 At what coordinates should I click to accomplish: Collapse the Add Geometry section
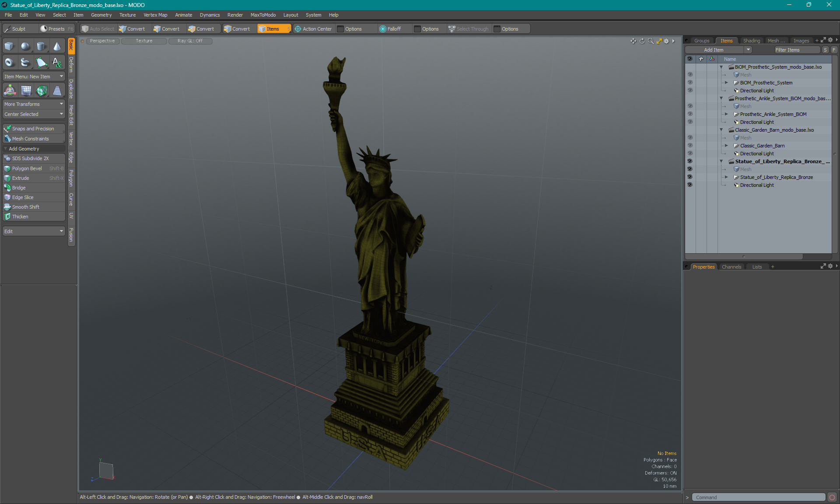[x=5, y=149]
